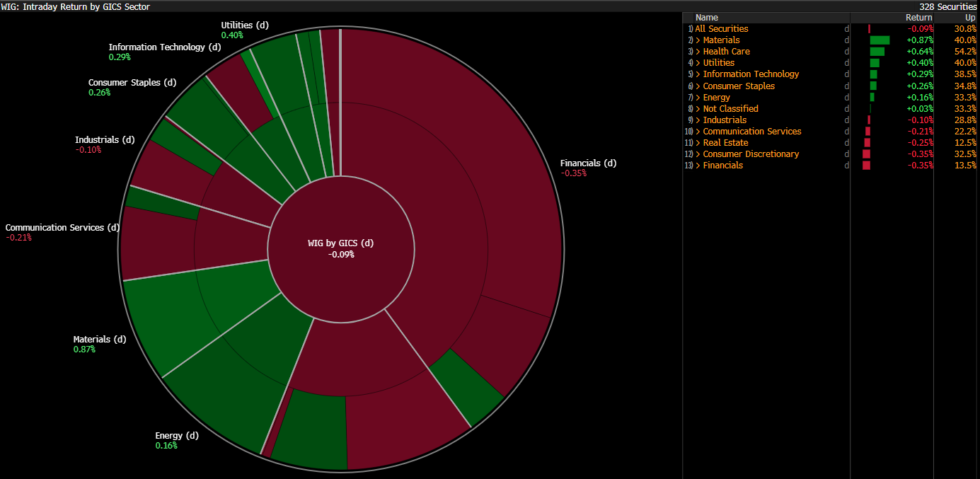The width and height of the screenshot is (980, 479).
Task: Click the 0.16% value under Energy chart label
Action: click(166, 446)
